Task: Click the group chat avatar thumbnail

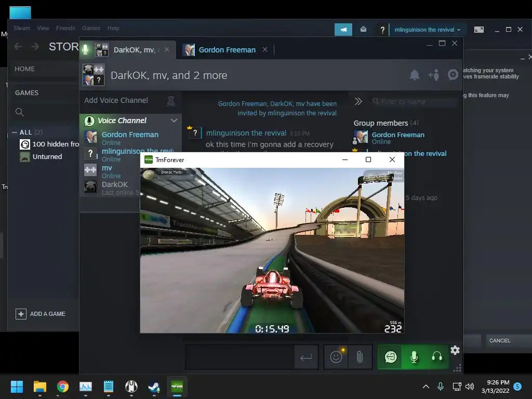Action: point(94,75)
